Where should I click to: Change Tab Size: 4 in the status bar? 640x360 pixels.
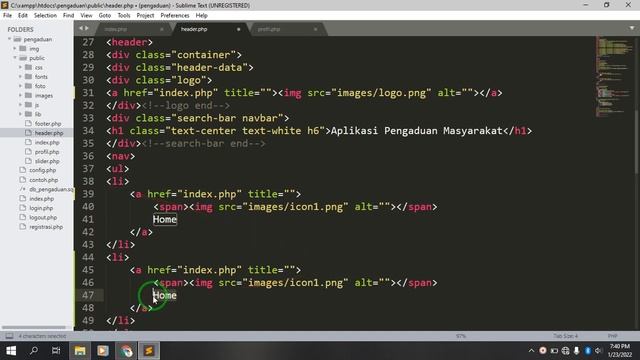pyautogui.click(x=565, y=336)
